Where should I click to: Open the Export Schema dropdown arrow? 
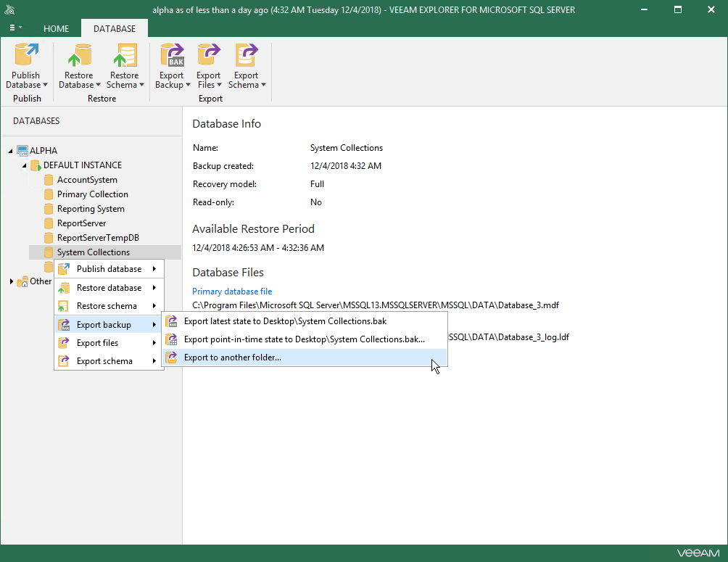tap(263, 85)
